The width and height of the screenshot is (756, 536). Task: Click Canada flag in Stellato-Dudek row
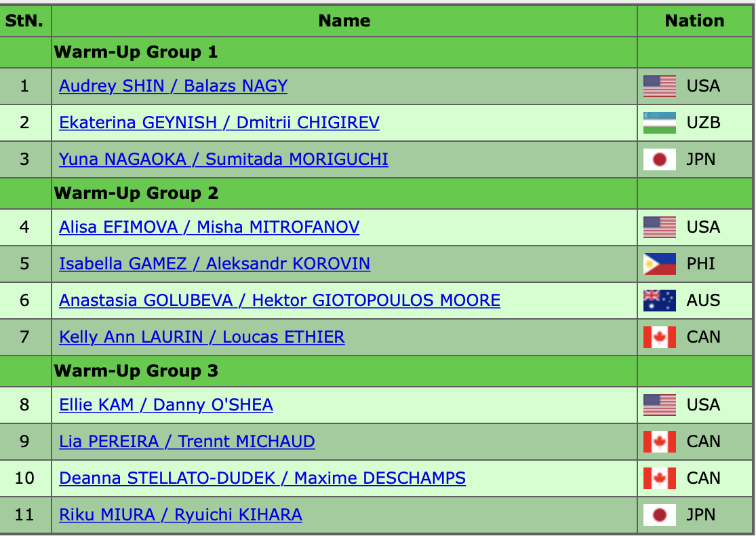[660, 478]
